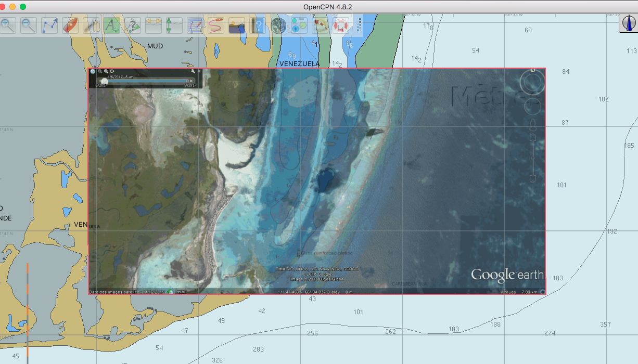The image size is (638, 364).
Task: Click the historical imagery clock icon
Action: (93, 71)
